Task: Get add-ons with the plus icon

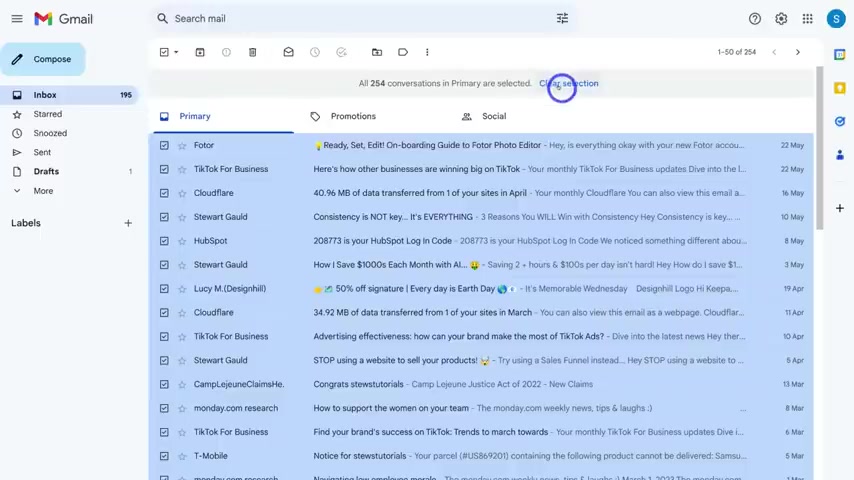Action: pyautogui.click(x=840, y=208)
